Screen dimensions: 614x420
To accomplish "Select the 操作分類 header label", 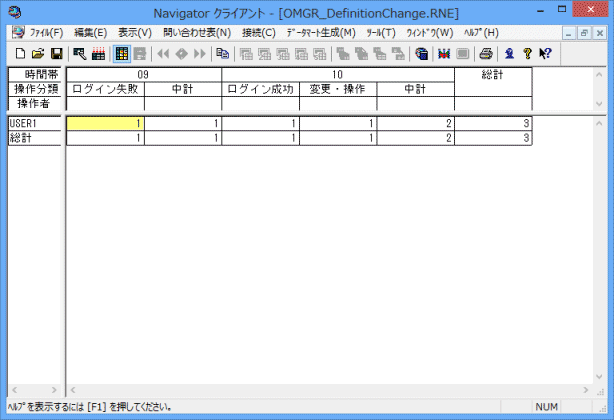I will [35, 89].
